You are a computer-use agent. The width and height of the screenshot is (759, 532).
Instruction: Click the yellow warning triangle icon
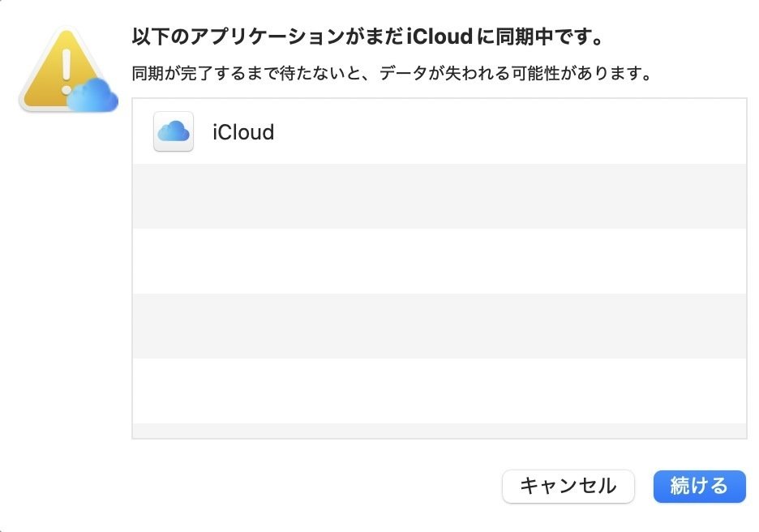(62, 69)
